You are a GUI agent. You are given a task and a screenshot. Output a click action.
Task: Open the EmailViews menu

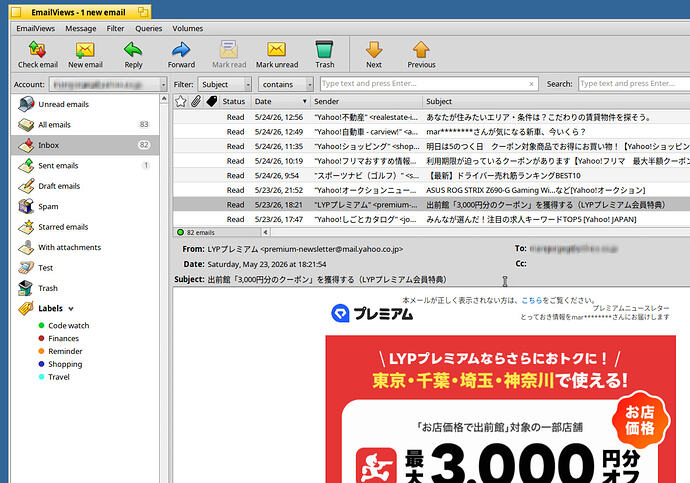pyautogui.click(x=36, y=28)
